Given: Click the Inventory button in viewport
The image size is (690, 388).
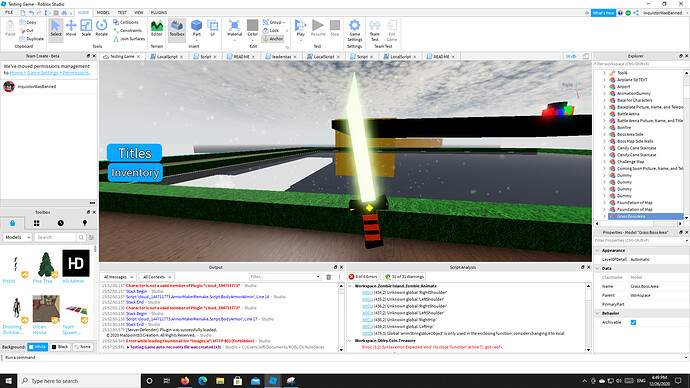Looking at the screenshot, I should 135,173.
